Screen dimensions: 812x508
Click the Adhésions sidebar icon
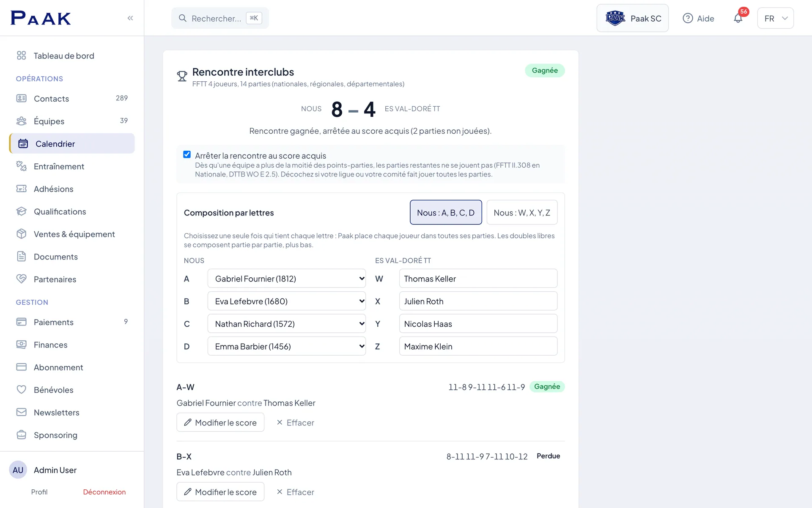(22, 189)
